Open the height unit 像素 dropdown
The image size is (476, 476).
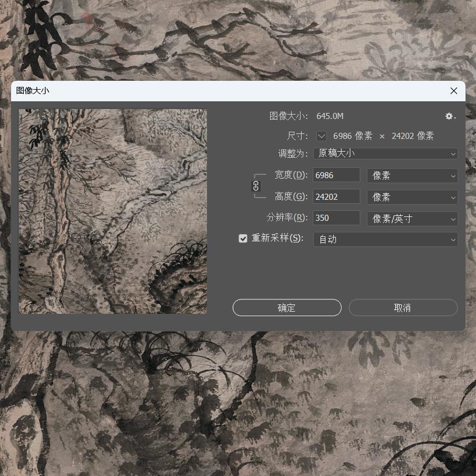412,198
